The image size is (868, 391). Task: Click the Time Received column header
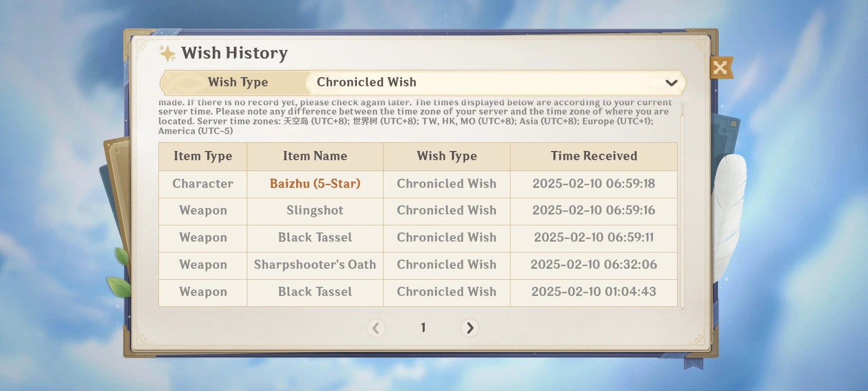point(593,156)
